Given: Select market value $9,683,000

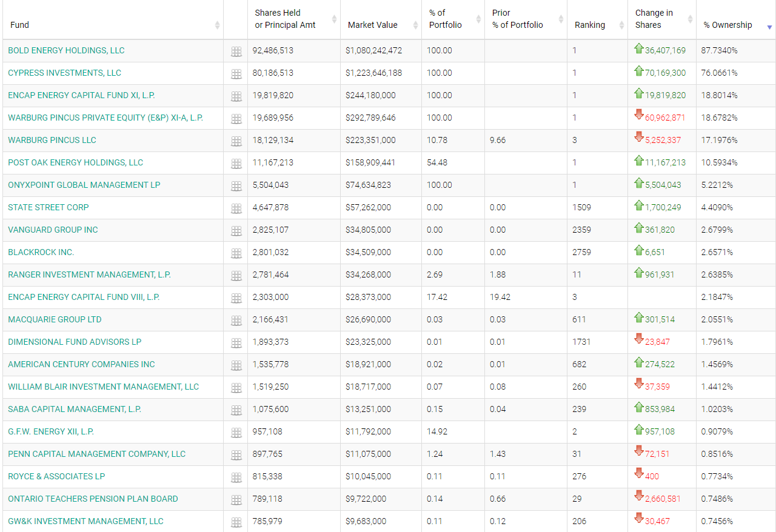Looking at the screenshot, I should pos(366,521).
